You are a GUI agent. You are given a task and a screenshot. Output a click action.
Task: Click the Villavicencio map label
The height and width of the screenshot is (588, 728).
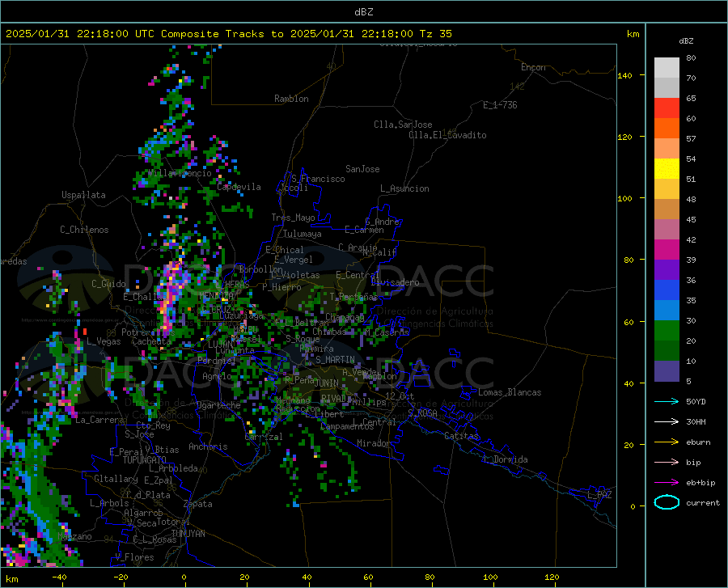[x=180, y=173]
